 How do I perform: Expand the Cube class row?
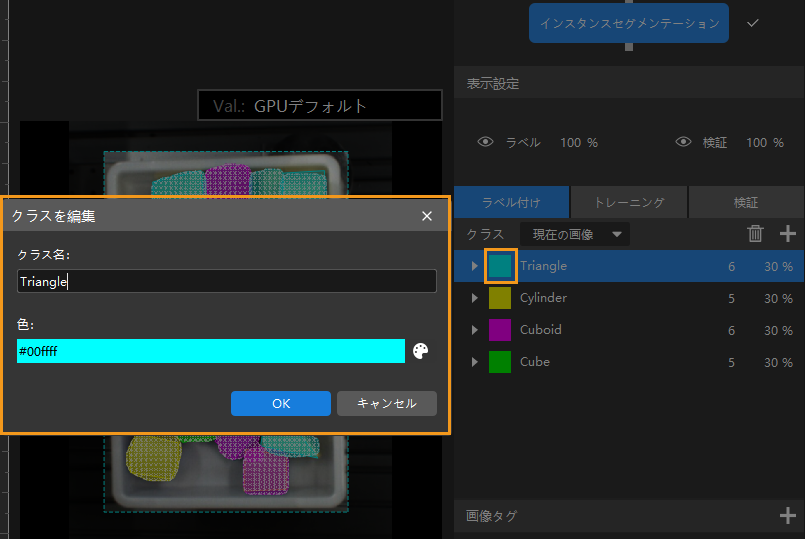pyautogui.click(x=474, y=362)
